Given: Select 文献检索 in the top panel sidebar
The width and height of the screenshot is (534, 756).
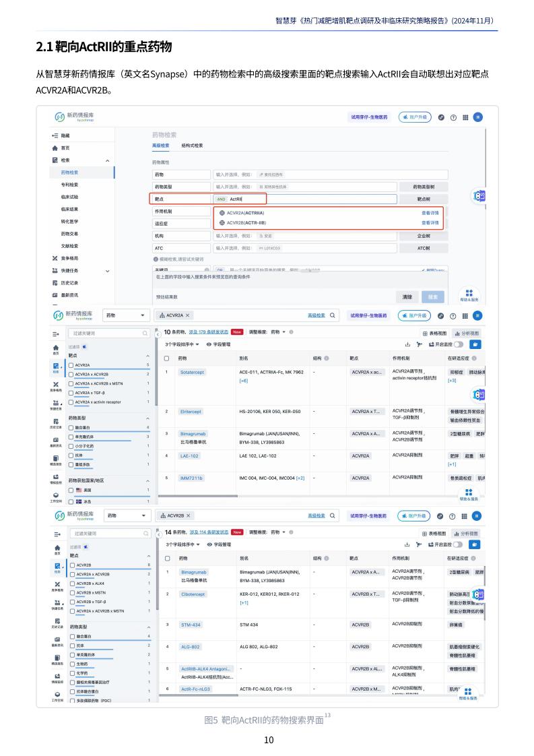Looking at the screenshot, I should point(69,246).
